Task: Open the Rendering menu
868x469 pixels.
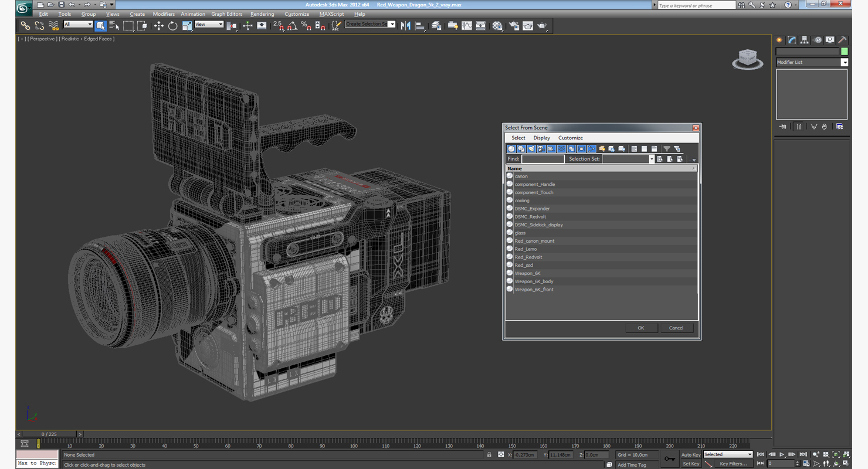Action: [x=262, y=14]
